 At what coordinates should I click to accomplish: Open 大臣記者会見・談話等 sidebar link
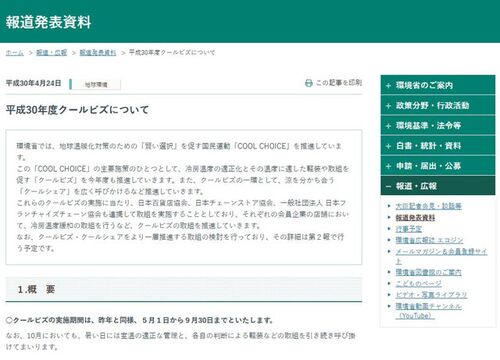(428, 206)
